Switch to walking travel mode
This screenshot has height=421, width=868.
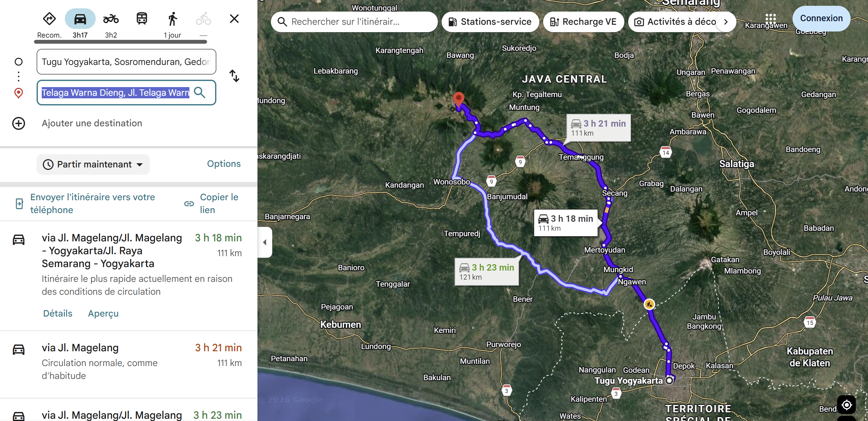(x=172, y=19)
